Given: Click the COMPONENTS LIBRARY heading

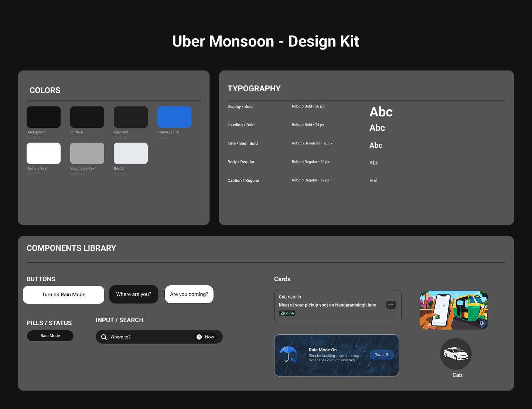Looking at the screenshot, I should click(x=71, y=248).
